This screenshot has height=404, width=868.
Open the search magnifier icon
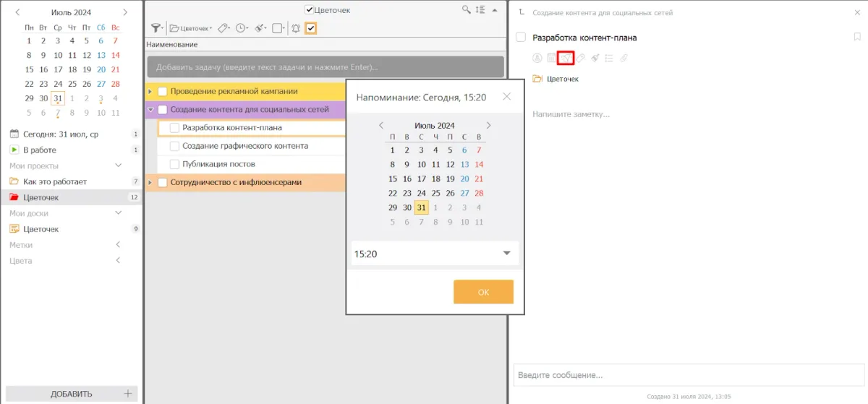[467, 10]
